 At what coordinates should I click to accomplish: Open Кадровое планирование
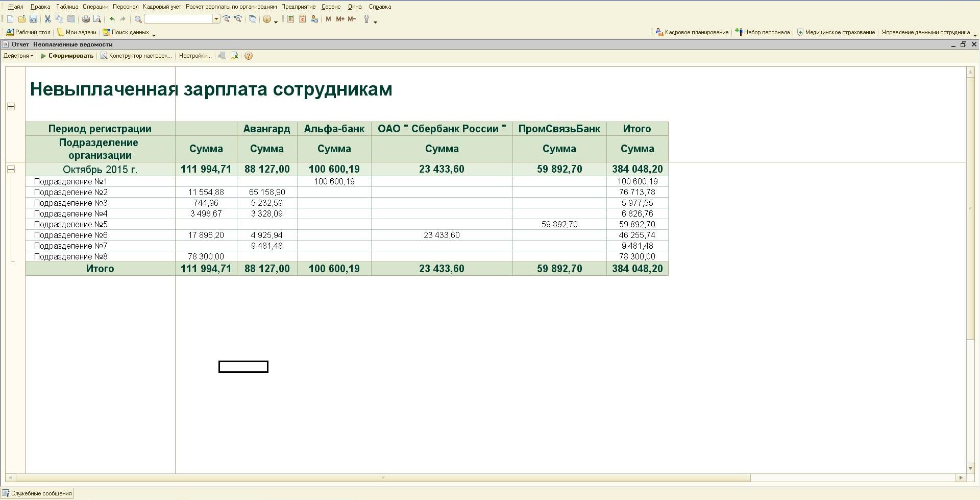click(692, 32)
